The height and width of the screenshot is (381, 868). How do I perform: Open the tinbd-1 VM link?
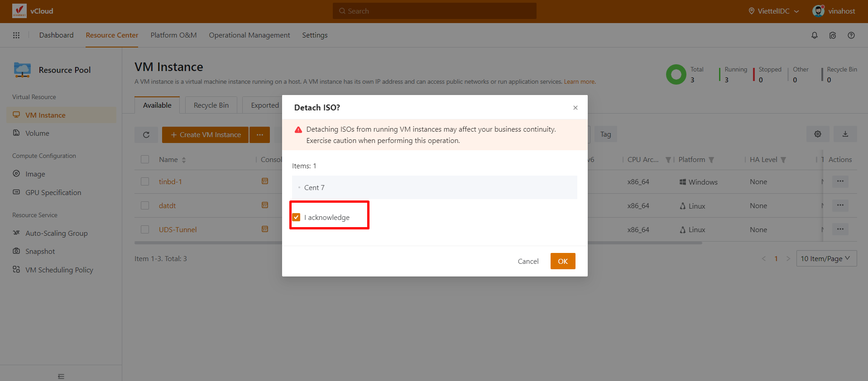point(170,181)
